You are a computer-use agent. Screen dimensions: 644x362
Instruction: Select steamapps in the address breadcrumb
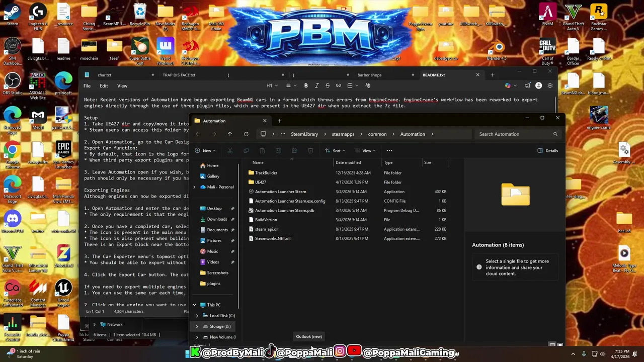(x=343, y=134)
